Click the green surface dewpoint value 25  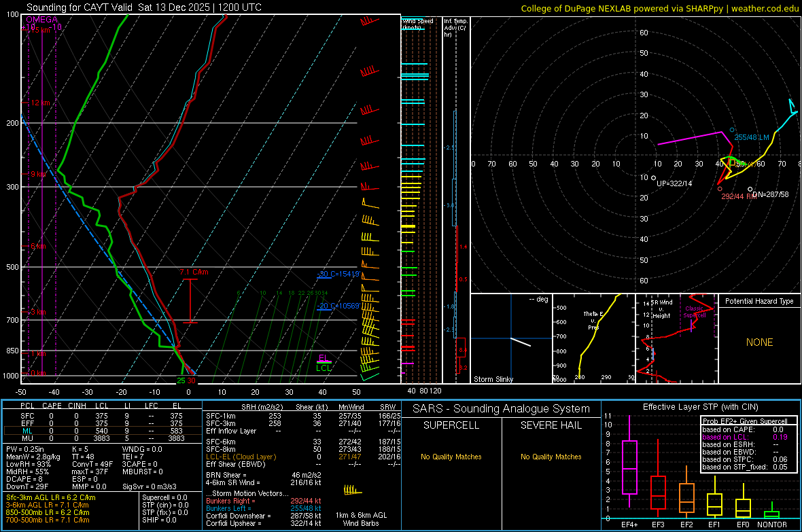[x=181, y=380]
